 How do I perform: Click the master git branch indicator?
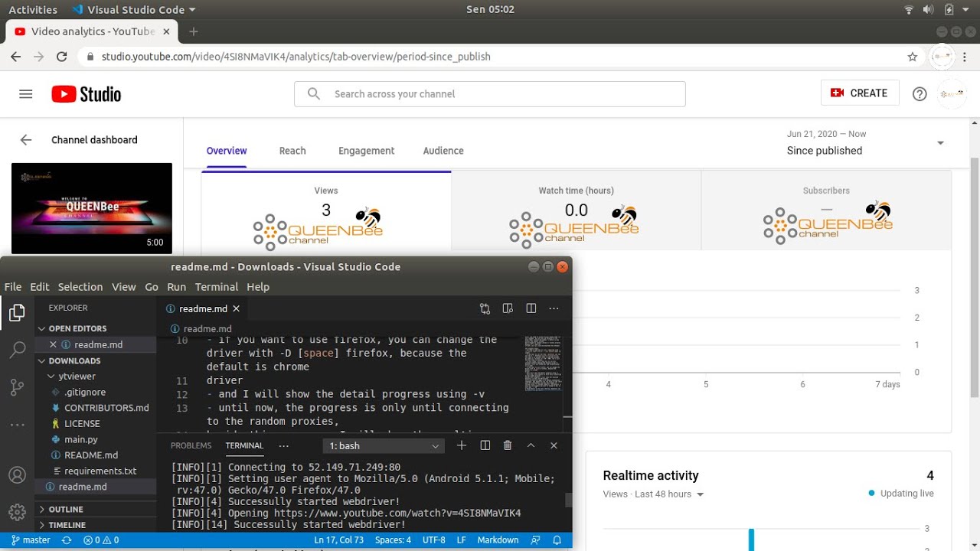coord(31,540)
